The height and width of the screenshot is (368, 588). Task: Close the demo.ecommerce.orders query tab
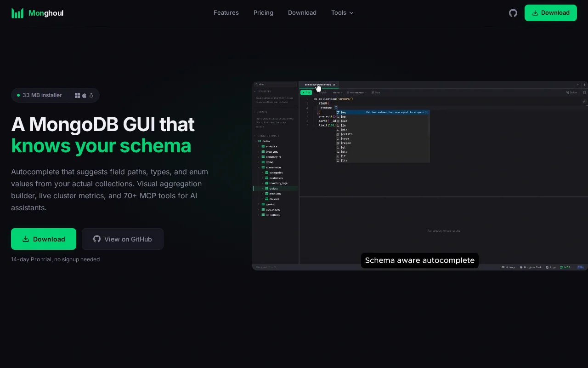334,85
